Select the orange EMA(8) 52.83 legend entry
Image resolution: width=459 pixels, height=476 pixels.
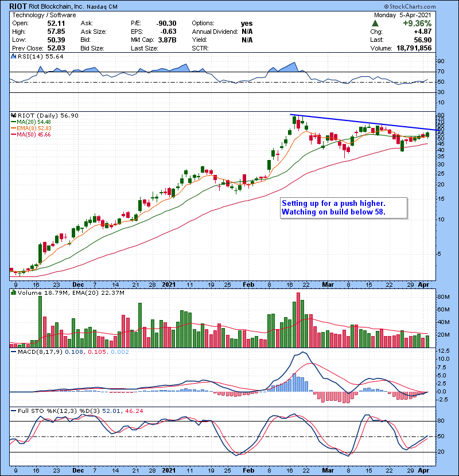[31, 128]
